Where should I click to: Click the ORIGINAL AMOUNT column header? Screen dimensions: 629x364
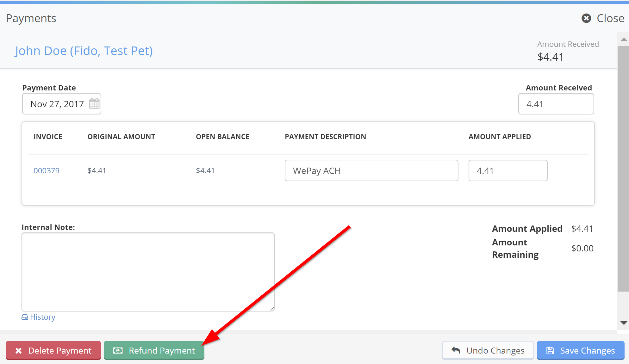pos(121,137)
